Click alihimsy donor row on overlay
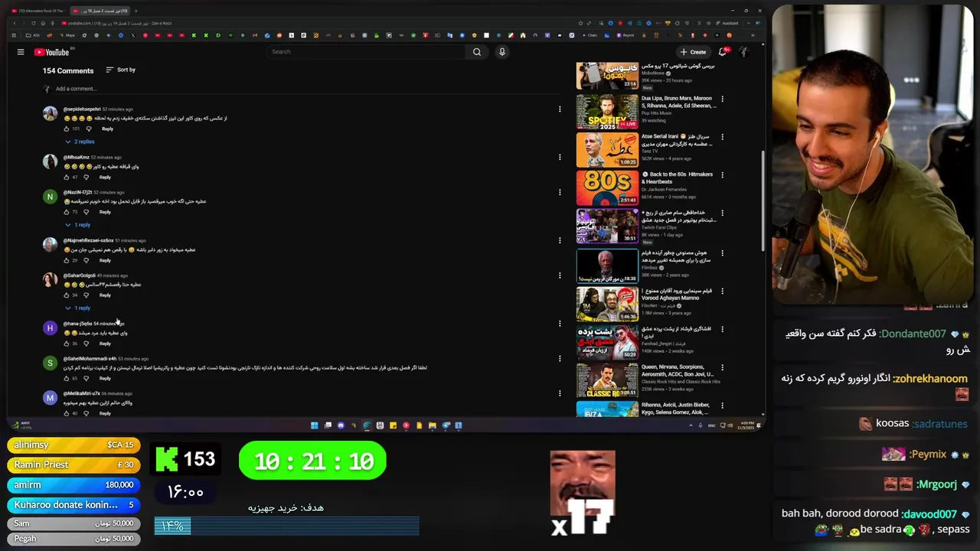Screen dimensions: 980x551 pos(74,445)
